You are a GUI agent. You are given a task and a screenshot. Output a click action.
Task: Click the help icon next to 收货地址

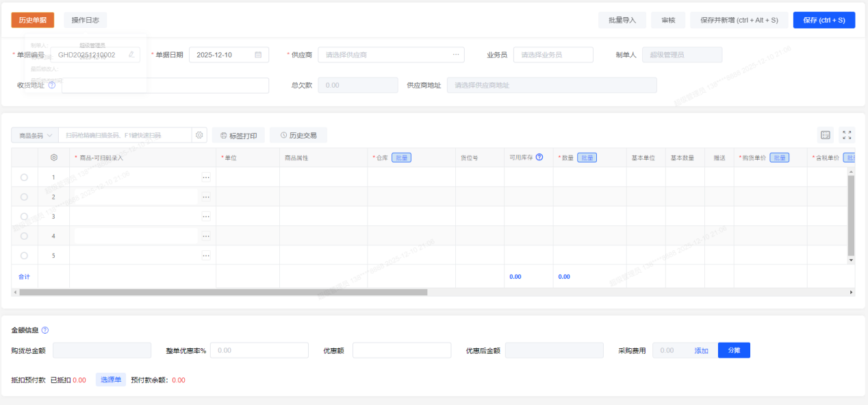click(x=52, y=85)
